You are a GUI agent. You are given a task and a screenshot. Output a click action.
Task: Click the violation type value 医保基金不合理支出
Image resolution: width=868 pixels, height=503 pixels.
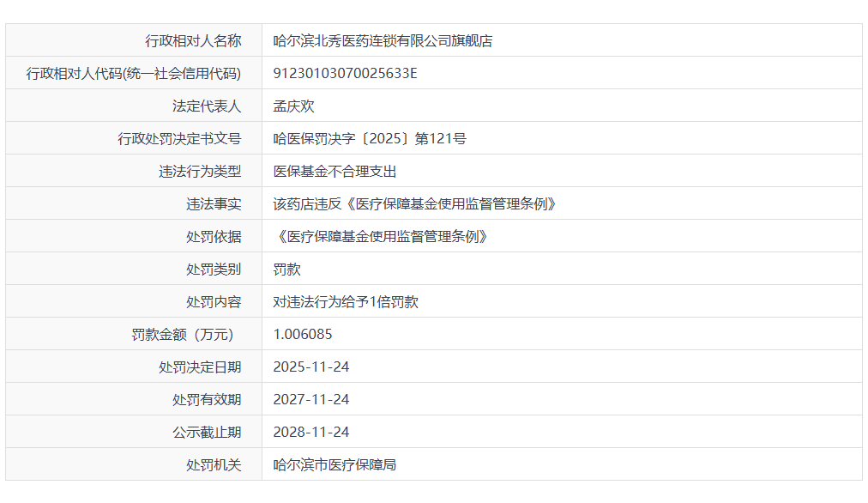click(x=335, y=171)
